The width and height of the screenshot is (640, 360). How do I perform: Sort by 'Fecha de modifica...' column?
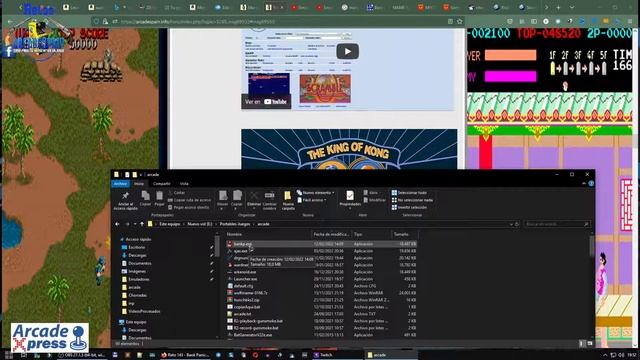pos(331,234)
